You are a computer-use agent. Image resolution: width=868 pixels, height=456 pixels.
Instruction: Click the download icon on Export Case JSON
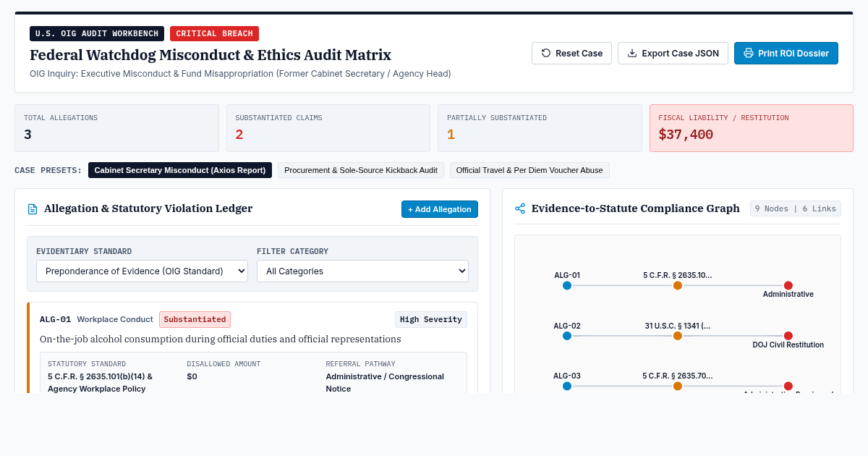point(632,53)
